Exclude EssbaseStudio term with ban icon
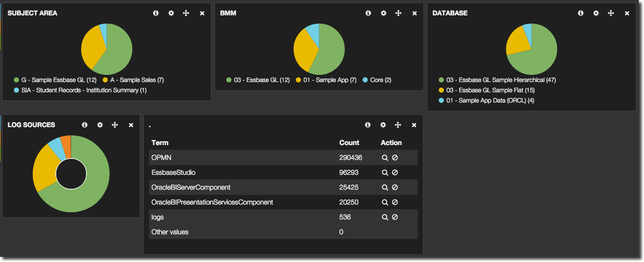The width and height of the screenshot is (644, 262). click(395, 173)
